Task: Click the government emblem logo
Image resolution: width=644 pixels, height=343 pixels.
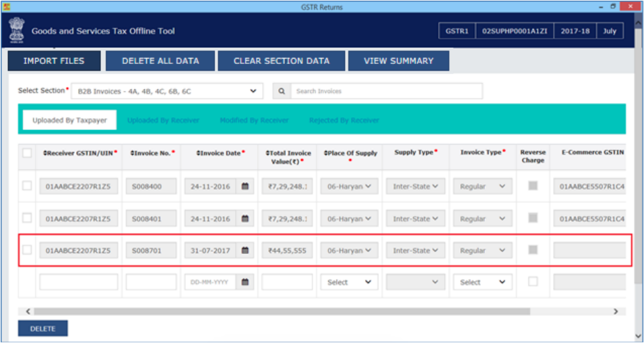Action: [17, 30]
